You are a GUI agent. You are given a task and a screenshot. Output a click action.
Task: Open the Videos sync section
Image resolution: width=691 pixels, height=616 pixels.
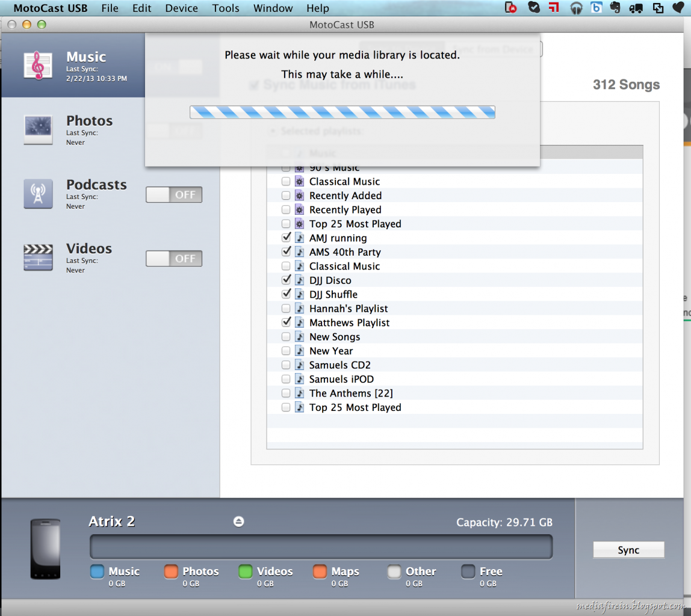tap(88, 256)
